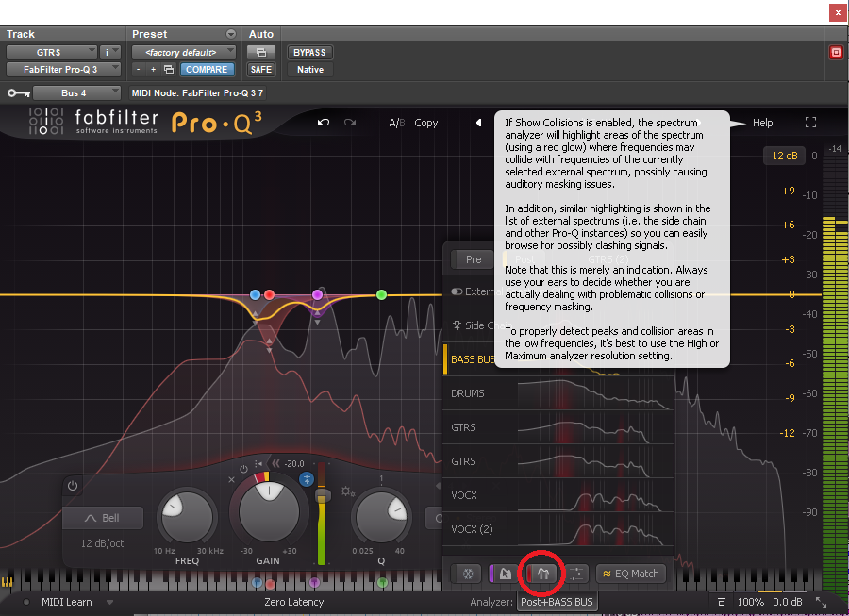Toggle the External spectrum switch
The height and width of the screenshot is (616, 849).
[457, 291]
